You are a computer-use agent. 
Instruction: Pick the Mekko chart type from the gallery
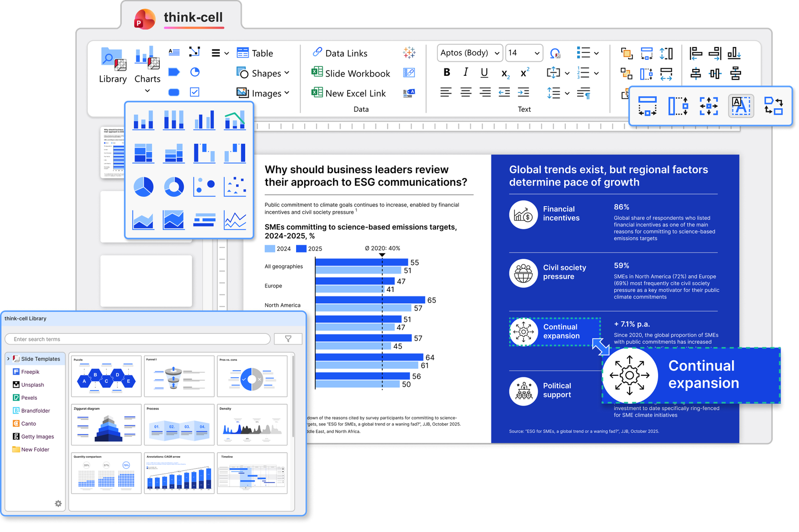(x=143, y=153)
